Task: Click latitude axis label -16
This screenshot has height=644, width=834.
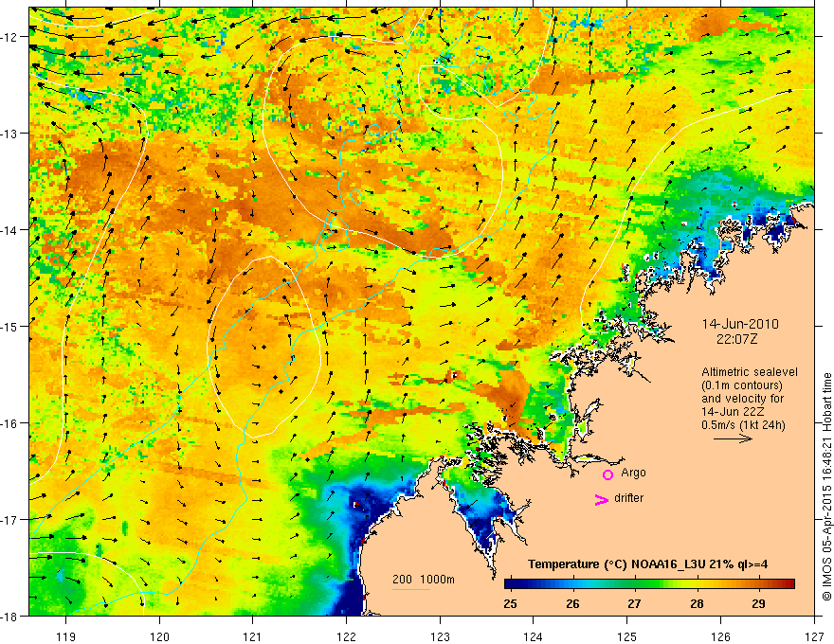Action: 9,423
